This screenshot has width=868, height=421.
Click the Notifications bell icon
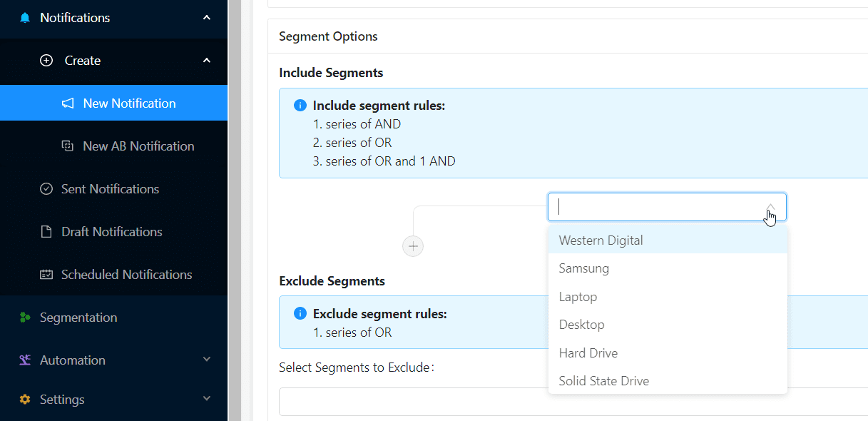click(x=25, y=18)
